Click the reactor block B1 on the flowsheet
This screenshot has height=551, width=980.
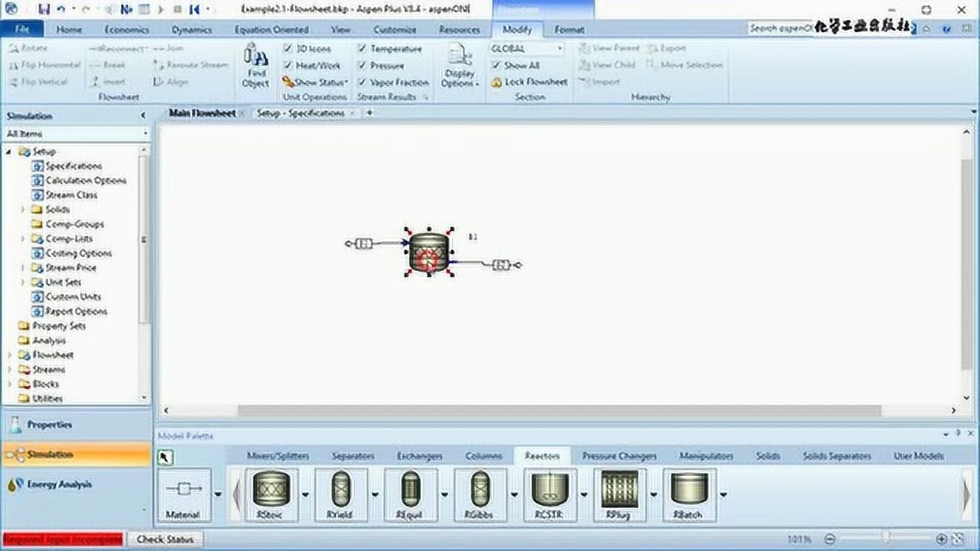pos(429,253)
